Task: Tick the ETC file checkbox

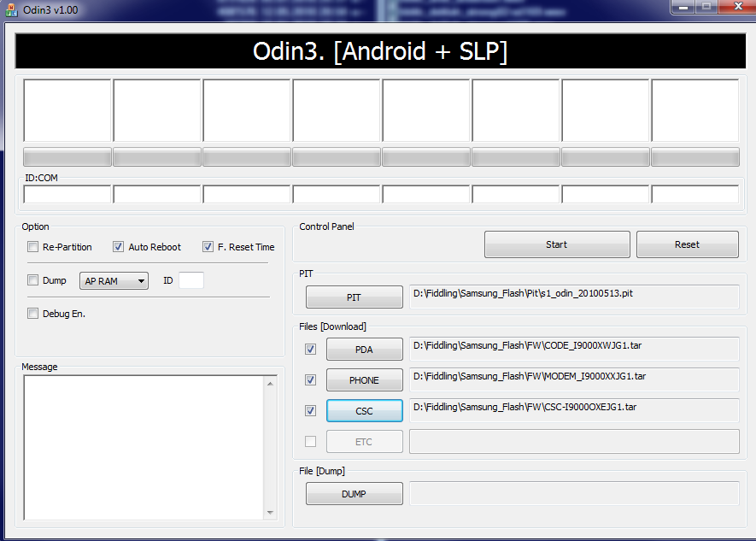Action: click(310, 441)
